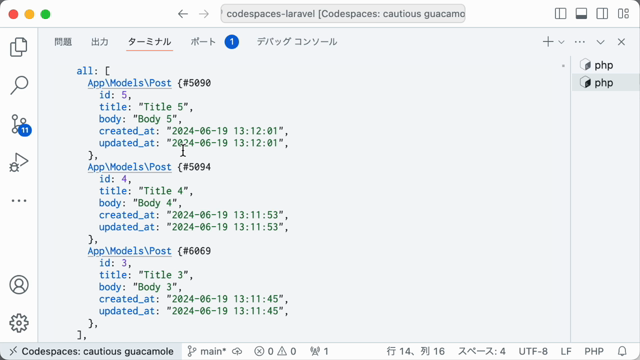Open the launch profile dropdown beside new terminal
640x360 pixels.
561,42
